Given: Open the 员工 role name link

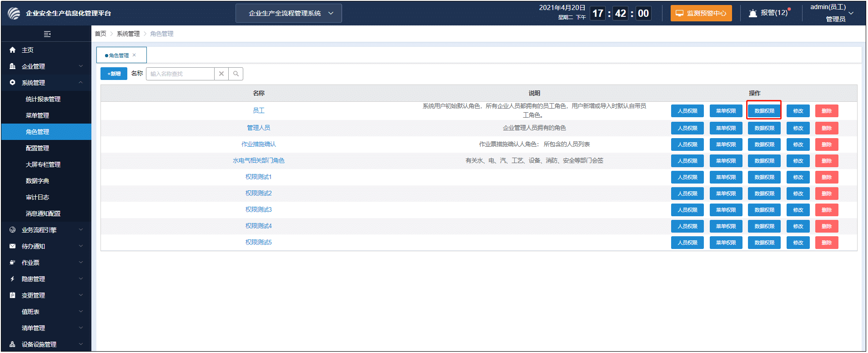Looking at the screenshot, I should click(259, 110).
